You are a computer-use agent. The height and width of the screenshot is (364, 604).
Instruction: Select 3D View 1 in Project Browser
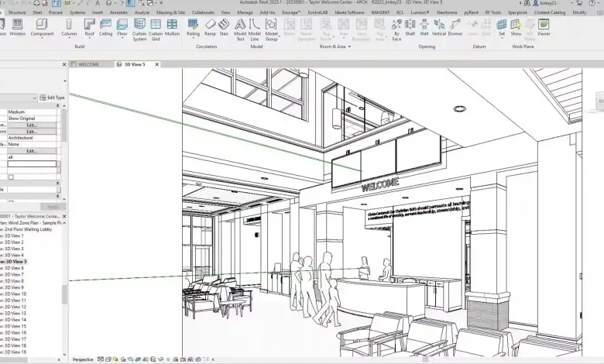(x=12, y=235)
